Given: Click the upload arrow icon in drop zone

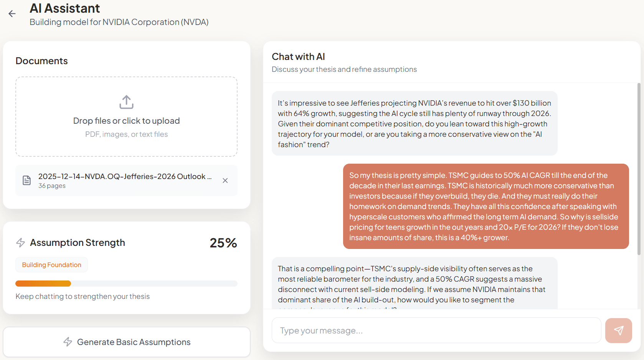Looking at the screenshot, I should tap(126, 102).
